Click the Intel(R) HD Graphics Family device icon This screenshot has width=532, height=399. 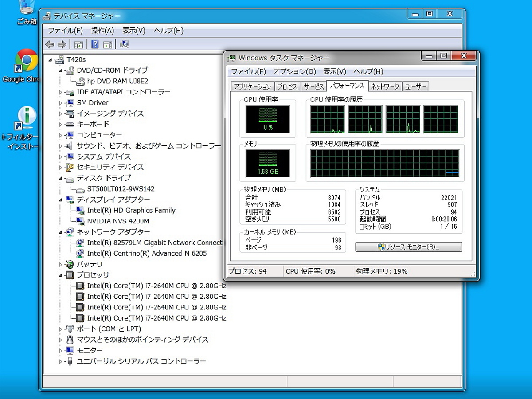tap(80, 210)
